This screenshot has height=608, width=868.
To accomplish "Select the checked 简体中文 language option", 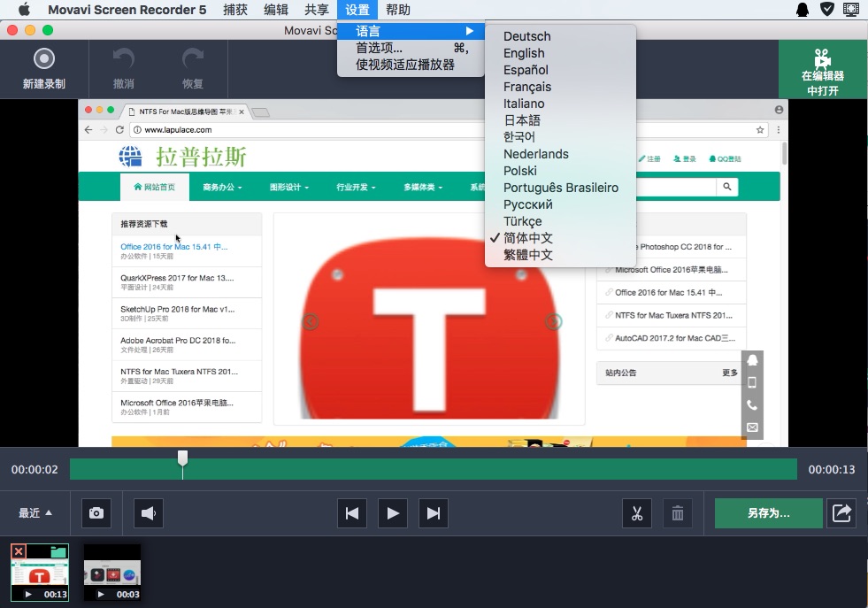I will pos(528,238).
